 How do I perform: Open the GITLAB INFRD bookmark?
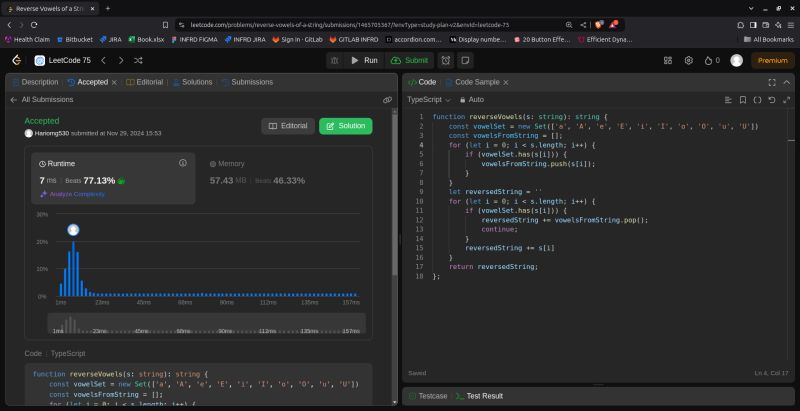[354, 39]
